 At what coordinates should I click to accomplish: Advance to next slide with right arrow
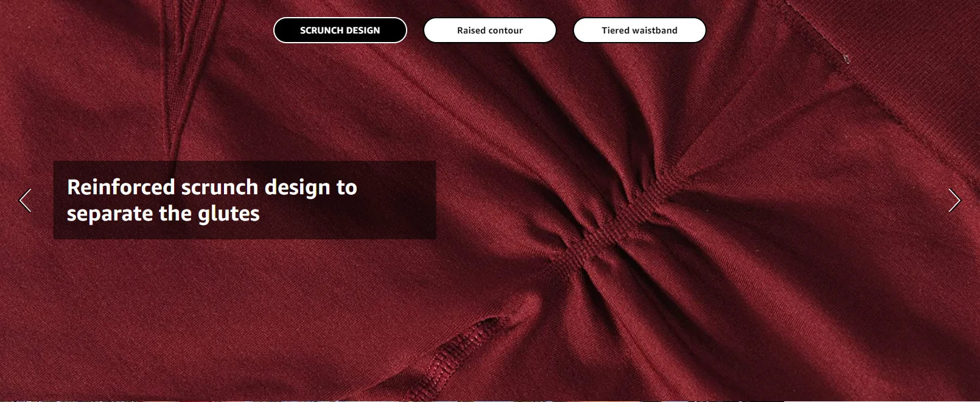954,200
